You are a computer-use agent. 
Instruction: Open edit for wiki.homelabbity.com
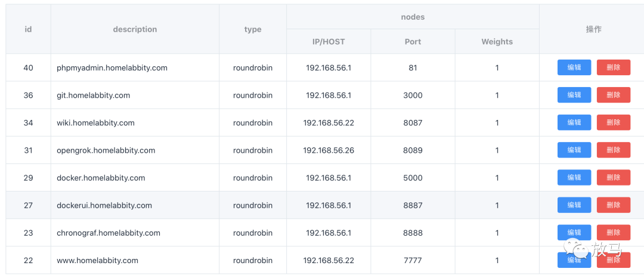tap(574, 123)
